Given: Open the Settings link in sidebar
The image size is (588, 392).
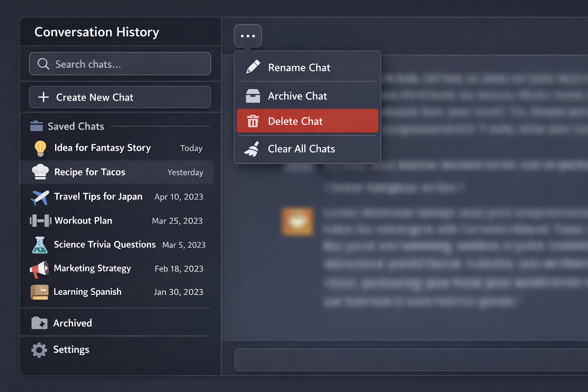Looking at the screenshot, I should [x=71, y=350].
